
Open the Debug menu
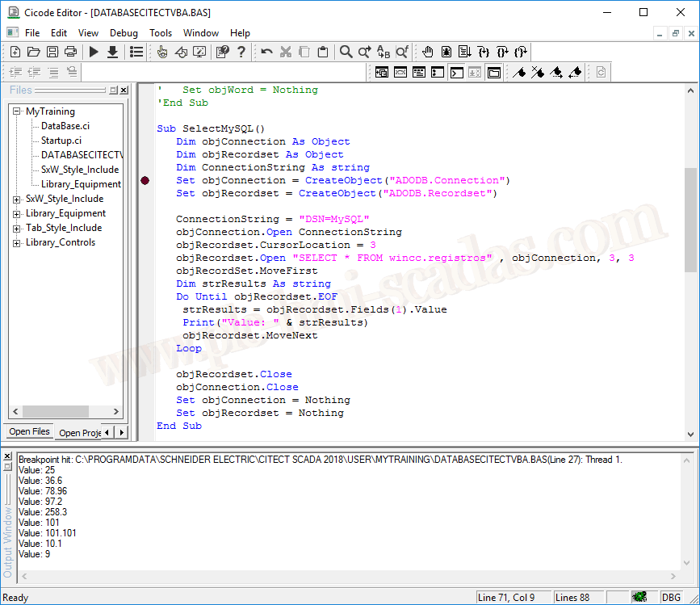pyautogui.click(x=124, y=33)
